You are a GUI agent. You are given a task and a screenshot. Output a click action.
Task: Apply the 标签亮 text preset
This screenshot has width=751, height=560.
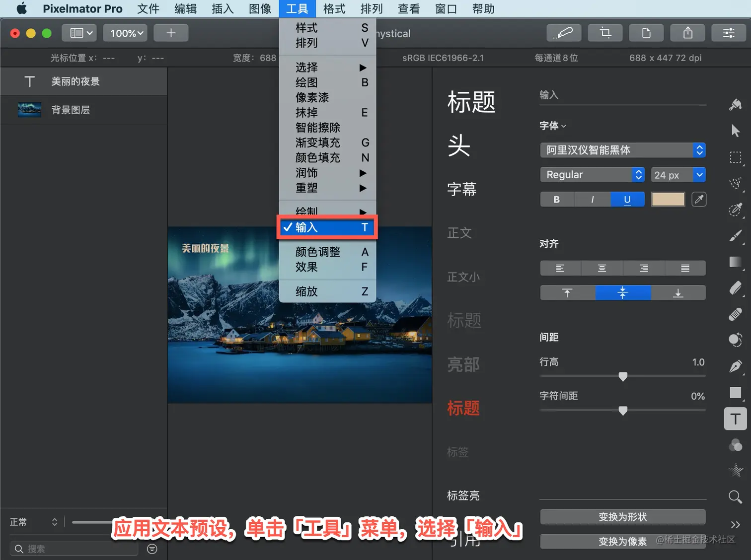click(463, 495)
